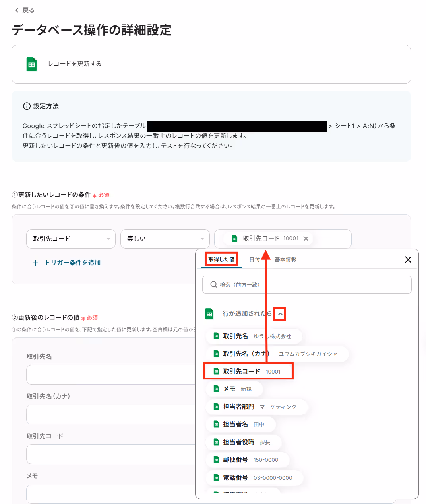Select 郵便番号 150-0000 value
This screenshot has width=426, height=504.
click(247, 460)
